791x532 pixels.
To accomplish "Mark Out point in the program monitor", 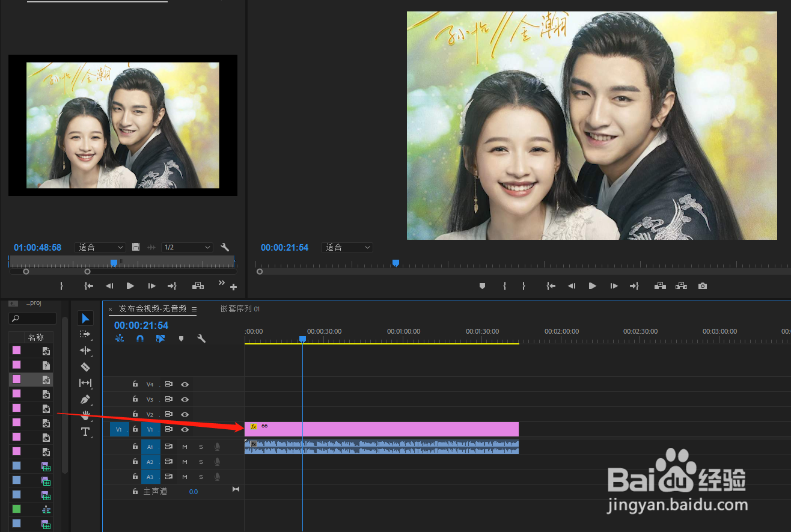I will click(524, 286).
